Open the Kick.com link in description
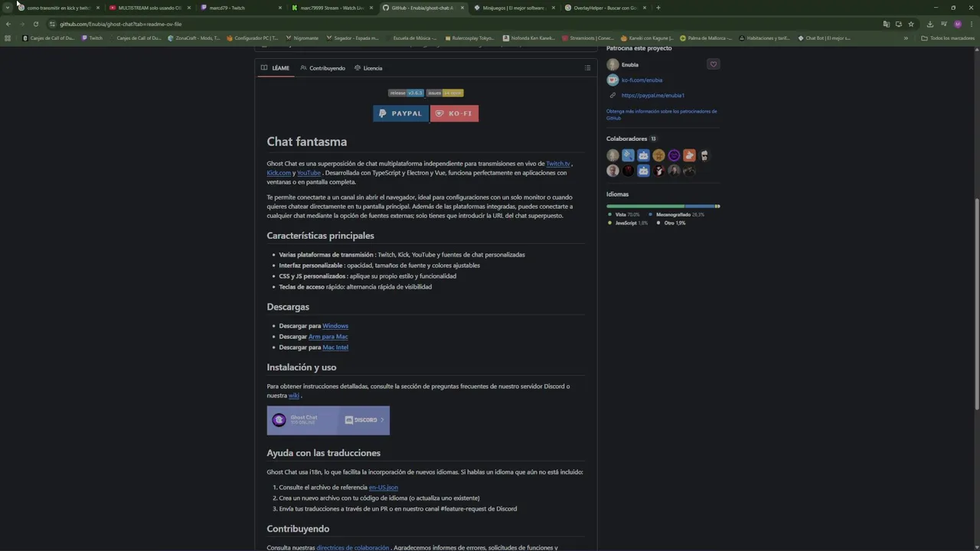This screenshot has width=980, height=551. coord(279,173)
